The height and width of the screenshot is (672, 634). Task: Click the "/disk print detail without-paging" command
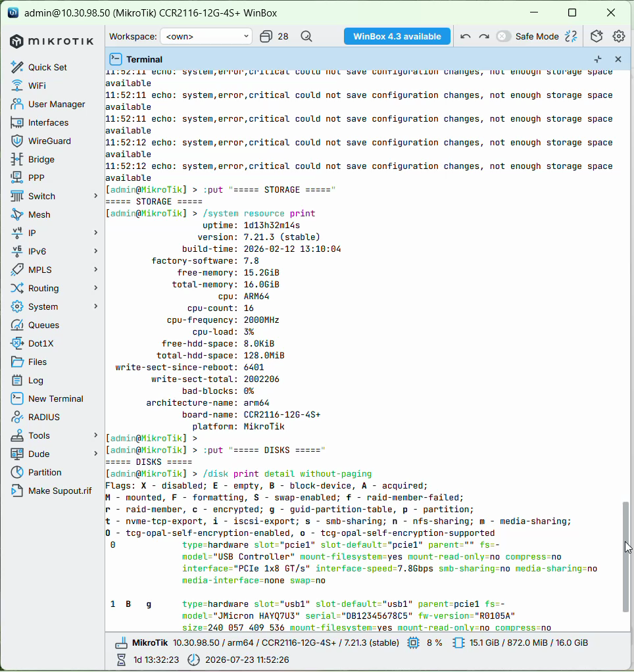coord(287,474)
